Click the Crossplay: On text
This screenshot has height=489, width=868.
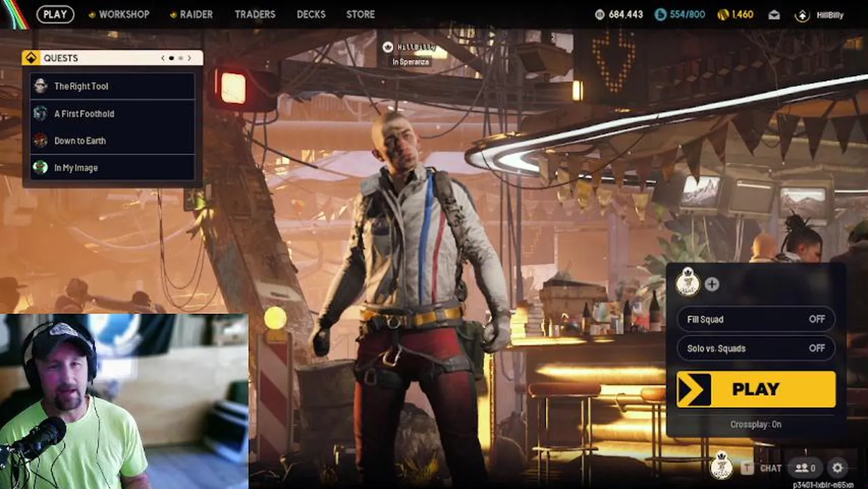point(756,424)
